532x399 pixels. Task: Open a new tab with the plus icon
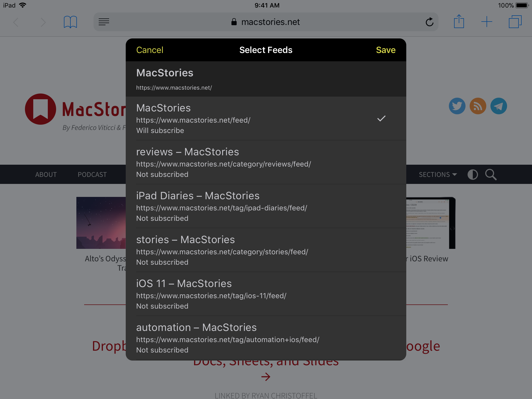click(487, 22)
